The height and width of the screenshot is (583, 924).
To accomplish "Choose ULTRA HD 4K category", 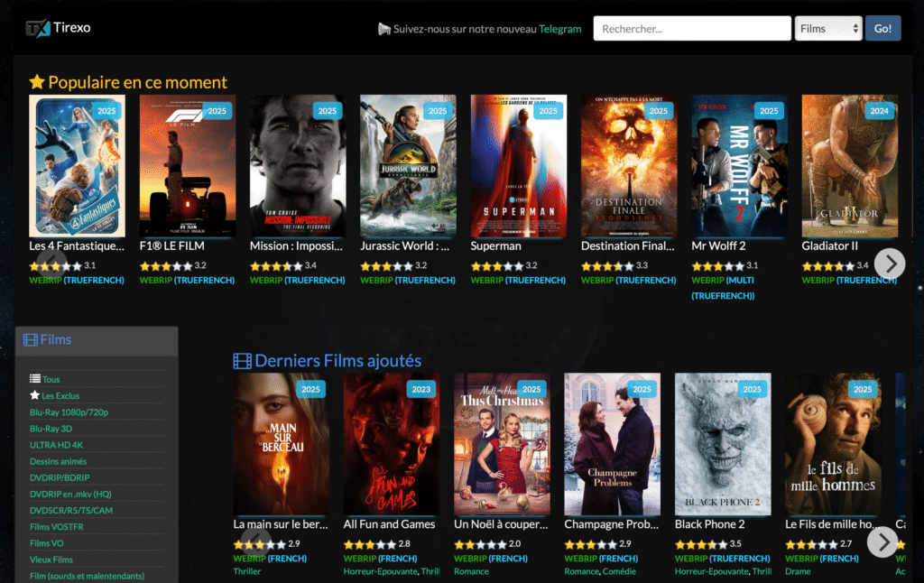I will (x=56, y=445).
